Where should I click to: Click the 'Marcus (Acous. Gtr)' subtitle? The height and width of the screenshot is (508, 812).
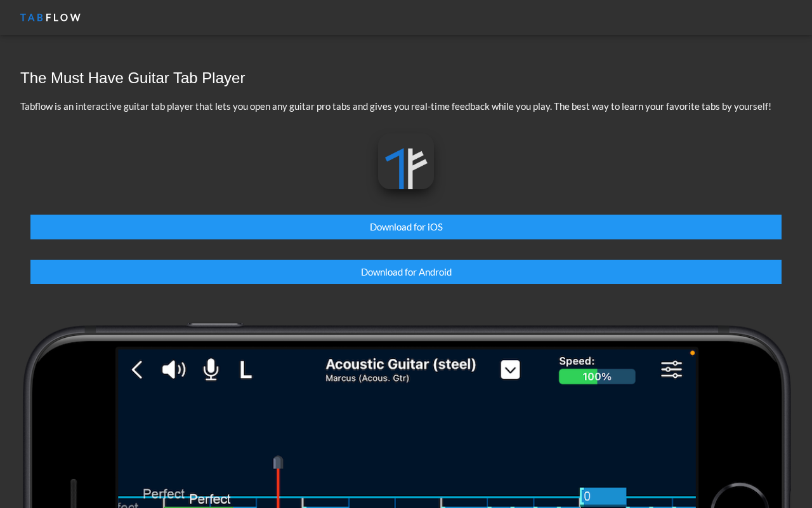tap(367, 378)
